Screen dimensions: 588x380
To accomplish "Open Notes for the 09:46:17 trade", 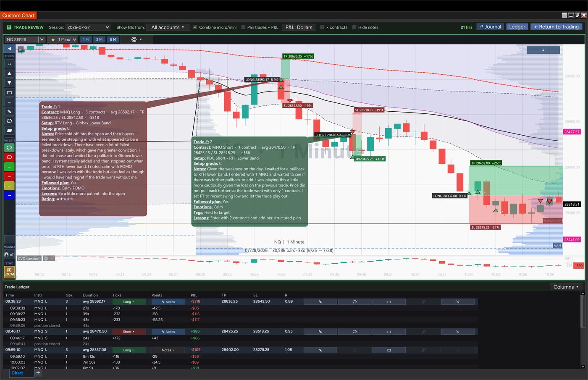I will 168,332.
